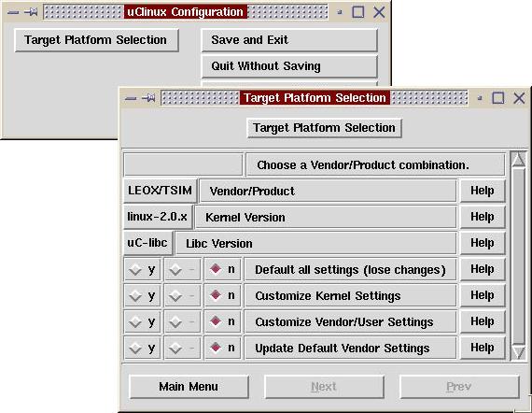Set 'Update Default Vendor Settings' to y
The width and height of the screenshot is (532, 413).
[142, 349]
